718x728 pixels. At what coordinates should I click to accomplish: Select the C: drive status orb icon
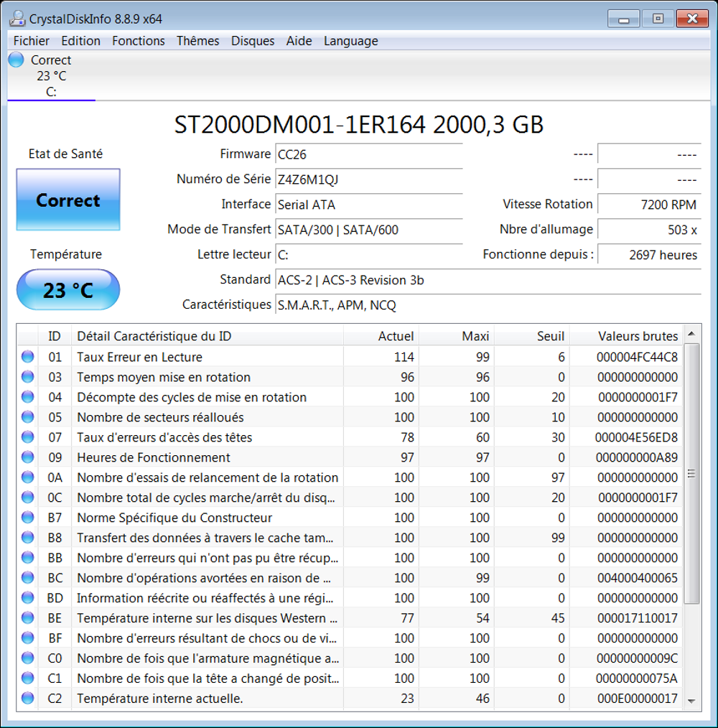(17, 60)
